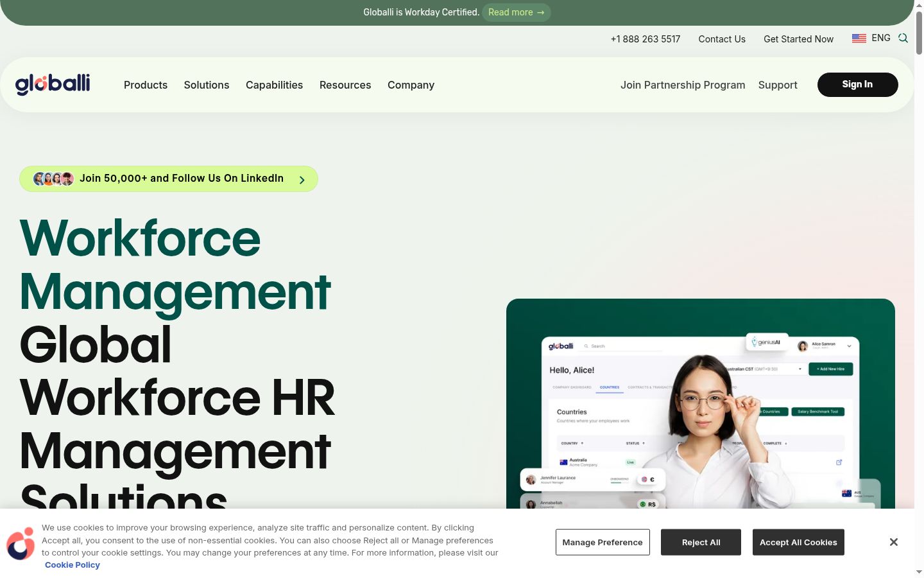This screenshot has width=924, height=578.
Task: Open the site search magnifier icon
Action: click(x=903, y=39)
